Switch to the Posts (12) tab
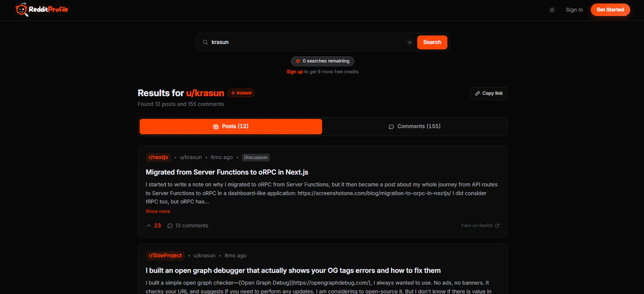 pos(231,126)
